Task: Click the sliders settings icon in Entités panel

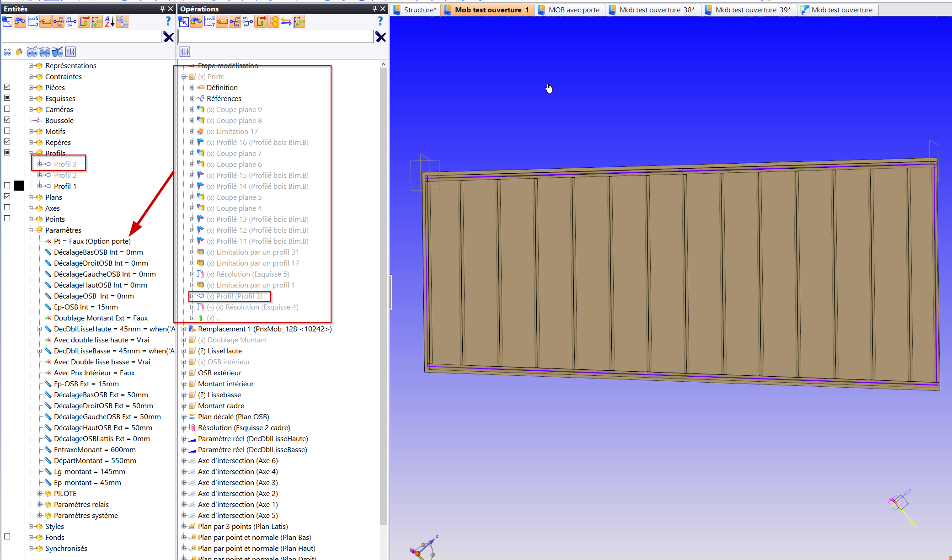Action: (x=70, y=52)
